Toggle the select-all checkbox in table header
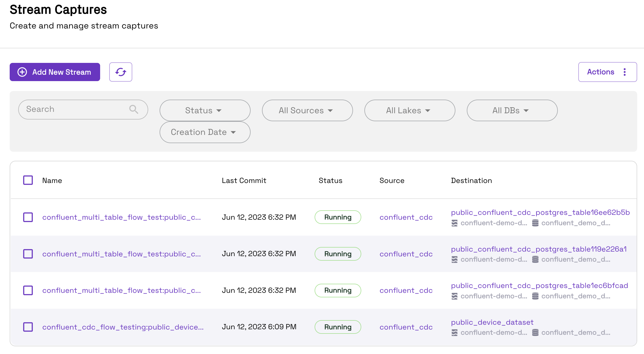This screenshot has height=354, width=644. point(28,180)
